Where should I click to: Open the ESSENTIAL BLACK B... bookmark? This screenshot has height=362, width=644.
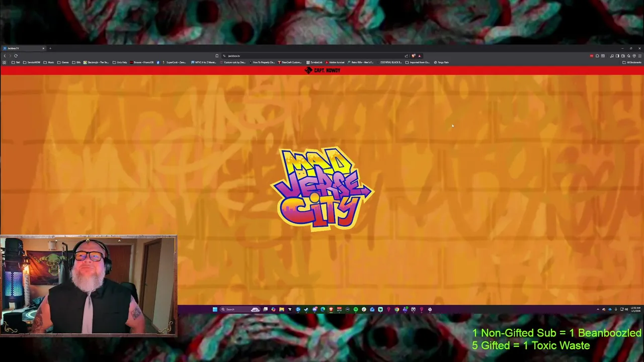tap(390, 62)
